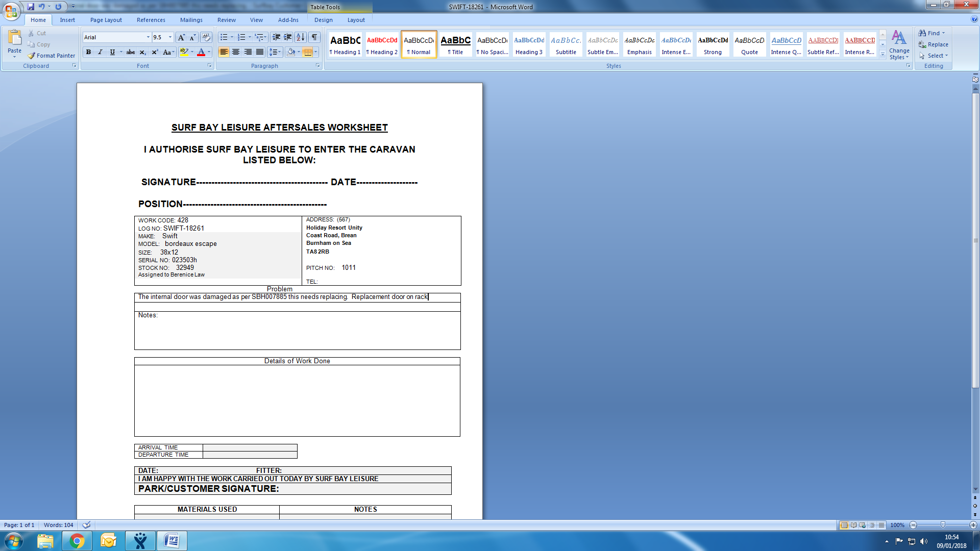Toggle italic formatting
The width and height of the screenshot is (980, 551).
100,52
